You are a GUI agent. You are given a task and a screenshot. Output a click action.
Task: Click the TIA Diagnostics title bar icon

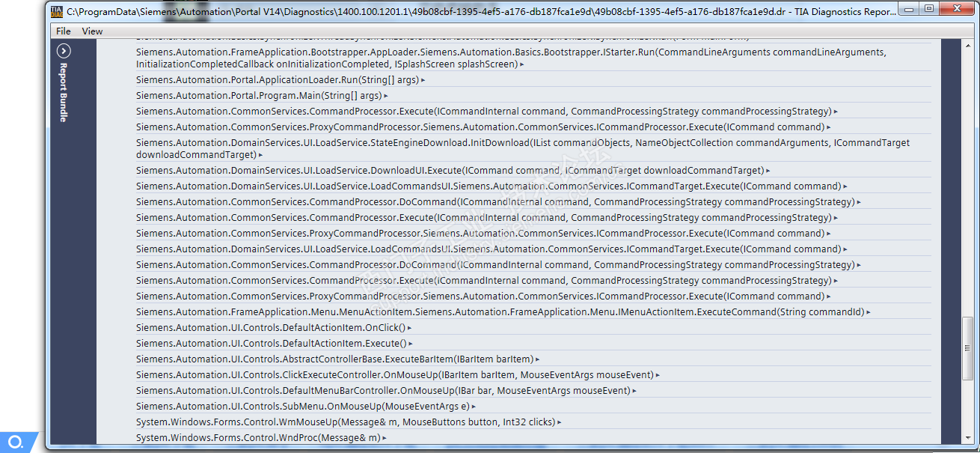[56, 11]
